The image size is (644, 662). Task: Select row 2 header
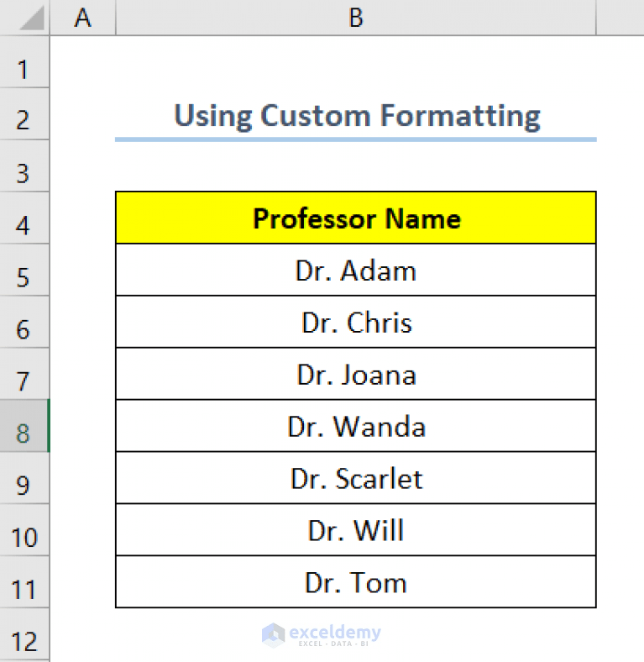coord(24,114)
